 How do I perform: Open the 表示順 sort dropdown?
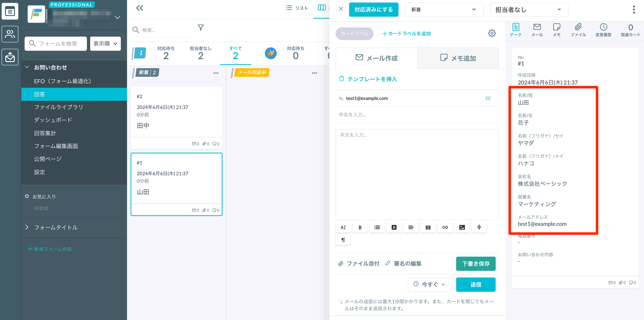pyautogui.click(x=105, y=43)
